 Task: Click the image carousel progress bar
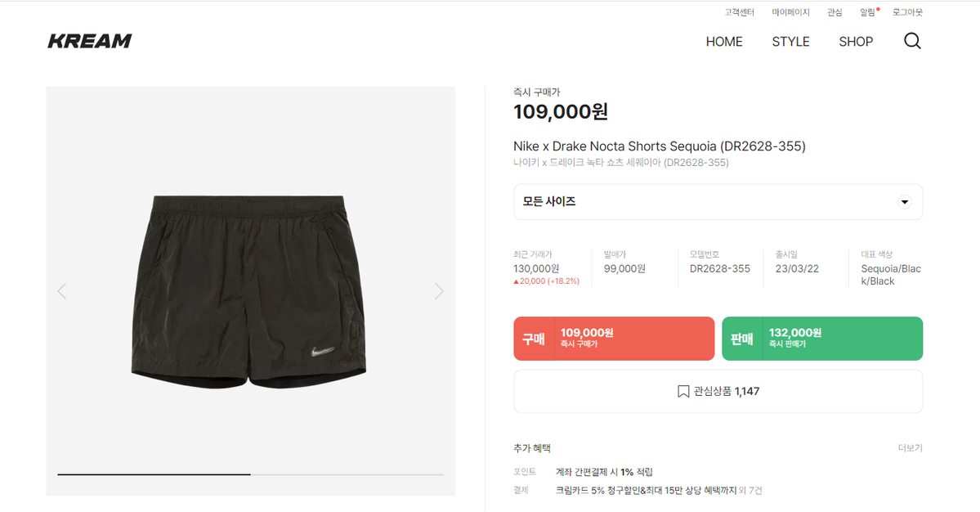click(x=251, y=474)
